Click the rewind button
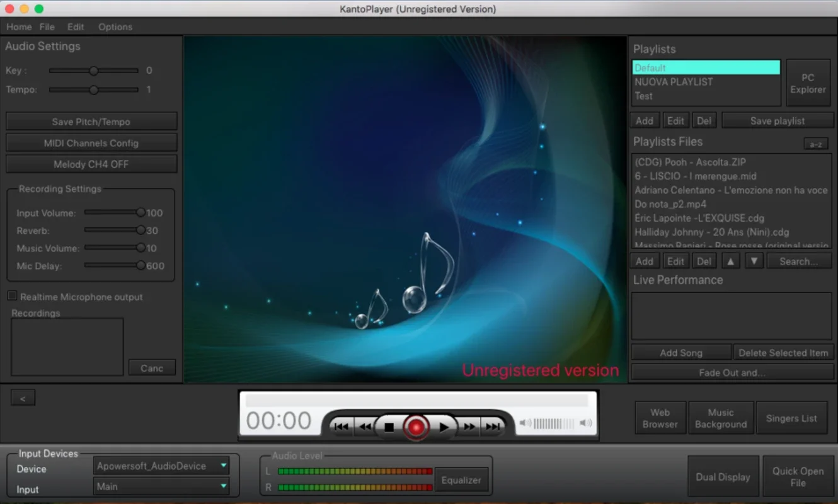This screenshot has width=838, height=504. point(365,427)
